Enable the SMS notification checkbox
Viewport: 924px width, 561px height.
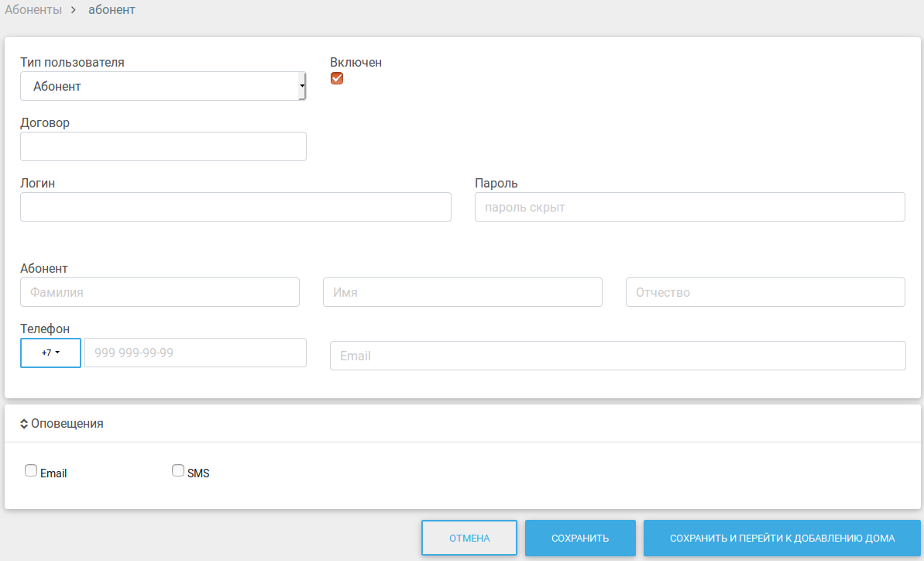coord(178,470)
